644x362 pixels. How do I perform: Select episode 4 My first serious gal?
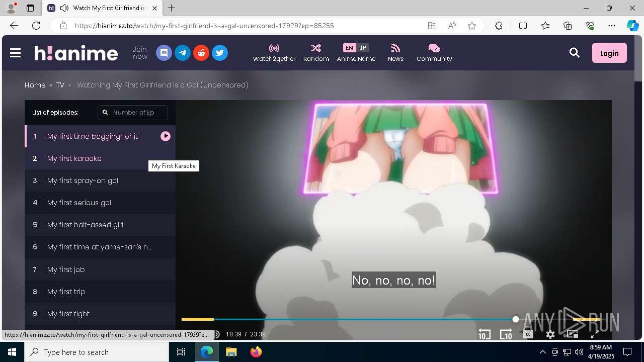[100, 203]
